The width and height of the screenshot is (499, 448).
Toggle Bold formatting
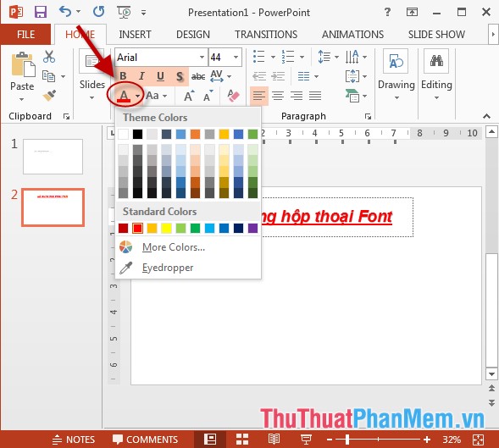click(x=123, y=76)
